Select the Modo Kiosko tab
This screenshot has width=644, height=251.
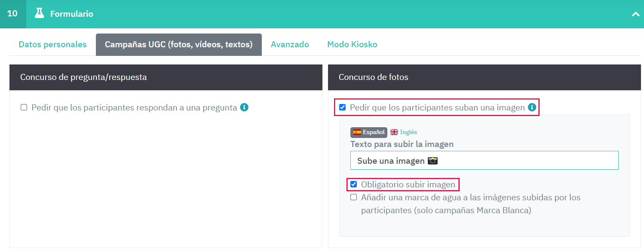tap(352, 44)
